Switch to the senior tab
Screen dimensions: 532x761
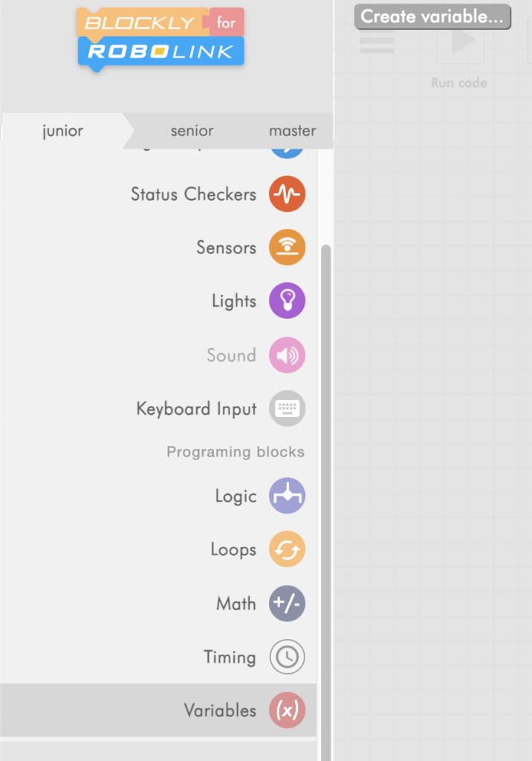192,131
